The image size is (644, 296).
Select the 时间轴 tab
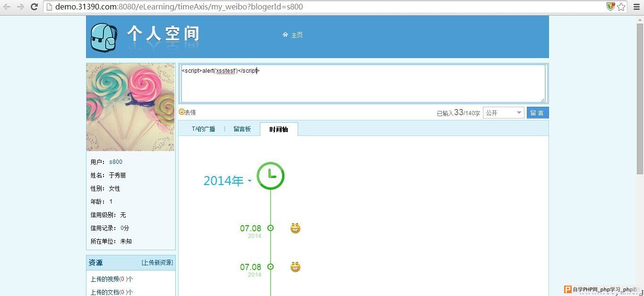[279, 129]
